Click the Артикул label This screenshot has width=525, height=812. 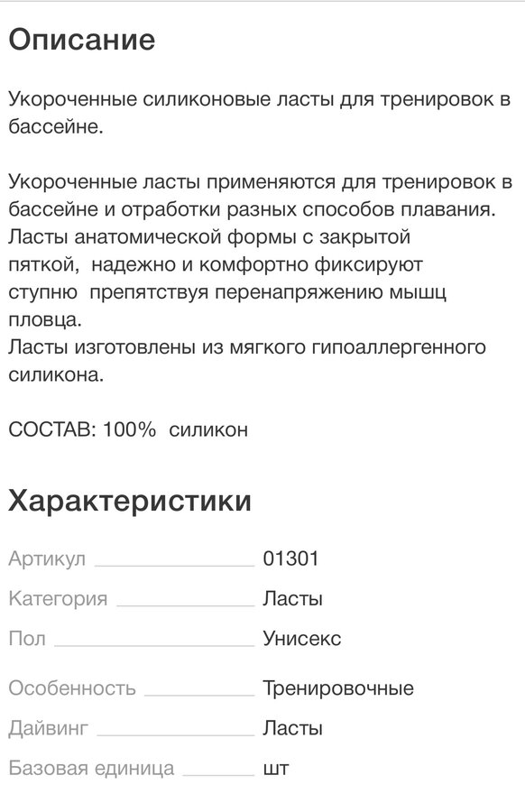click(47, 558)
